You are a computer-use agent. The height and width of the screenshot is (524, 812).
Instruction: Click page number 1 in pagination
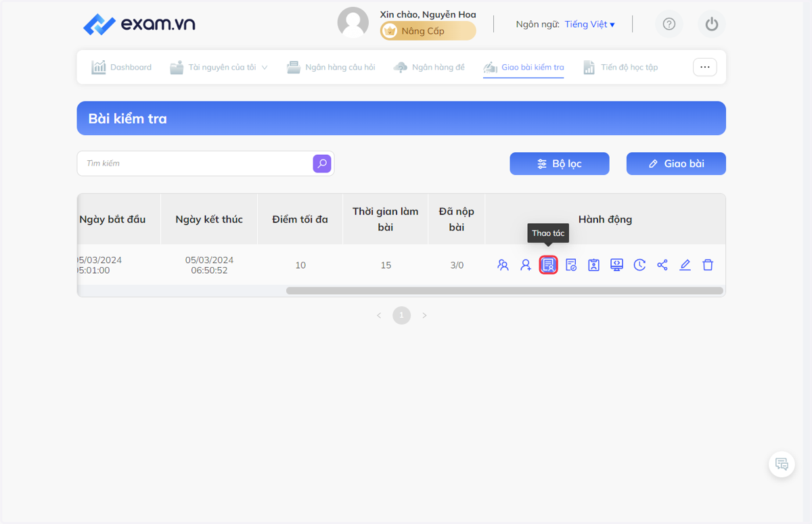[x=402, y=315]
